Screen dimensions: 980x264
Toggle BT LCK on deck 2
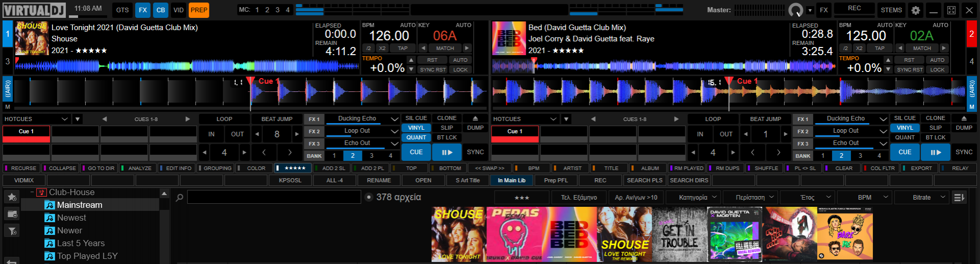click(936, 137)
